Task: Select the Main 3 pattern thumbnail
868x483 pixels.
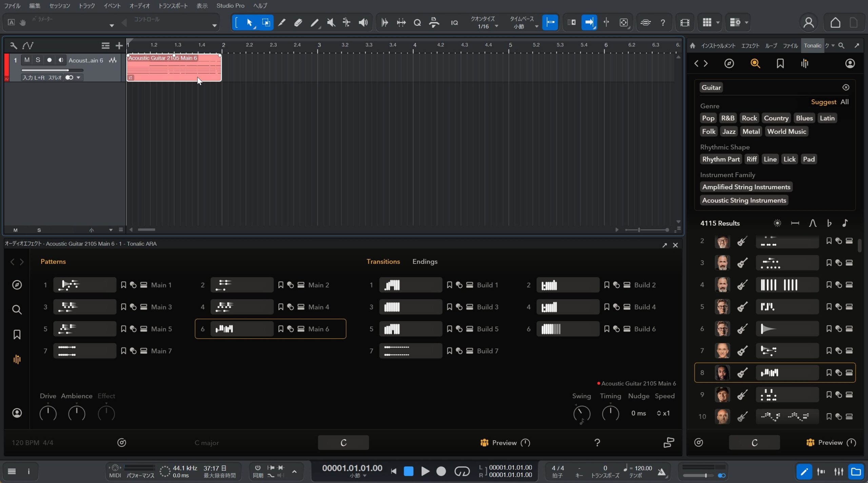Action: [x=84, y=307]
